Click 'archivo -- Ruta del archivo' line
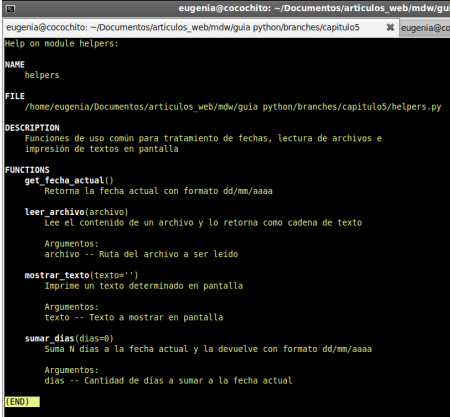Image resolution: width=450 pixels, height=417 pixels. (x=141, y=254)
